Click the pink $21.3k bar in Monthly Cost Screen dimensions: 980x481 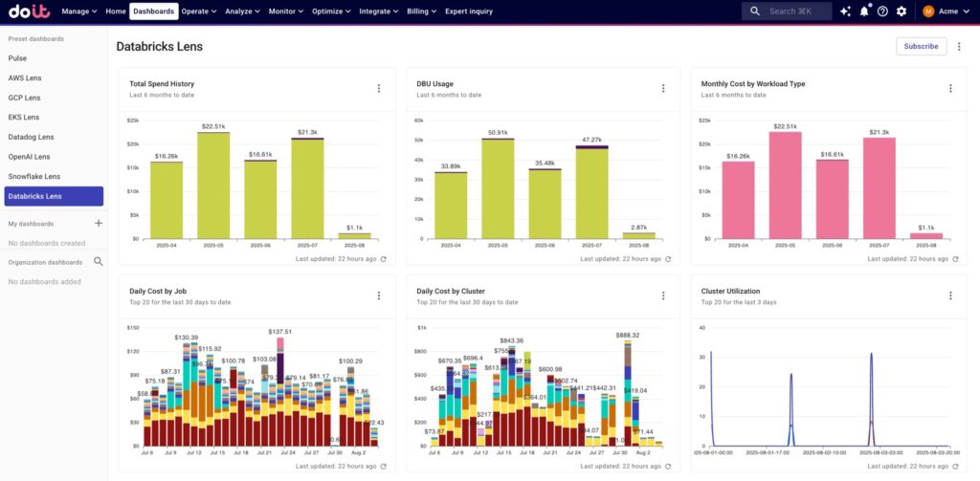pos(880,188)
